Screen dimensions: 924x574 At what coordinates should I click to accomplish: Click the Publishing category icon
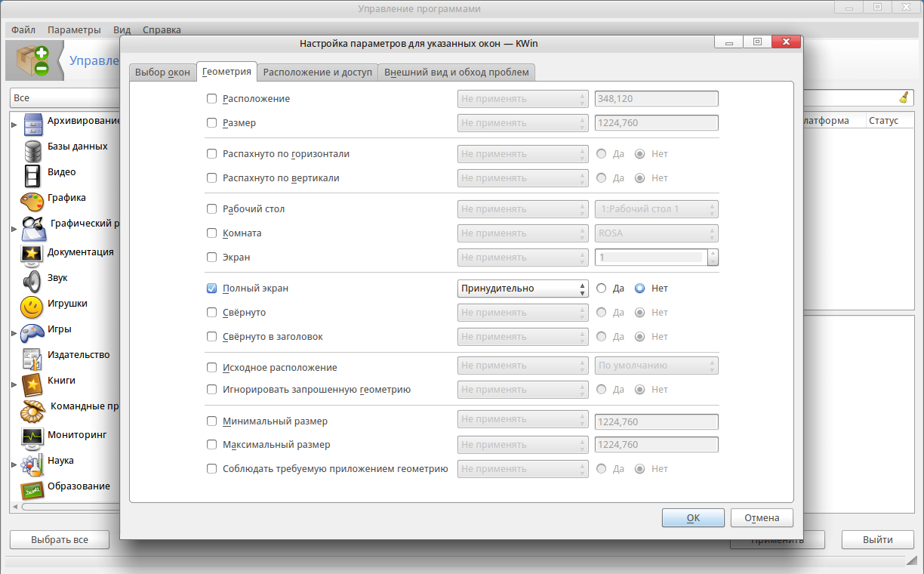tap(32, 359)
